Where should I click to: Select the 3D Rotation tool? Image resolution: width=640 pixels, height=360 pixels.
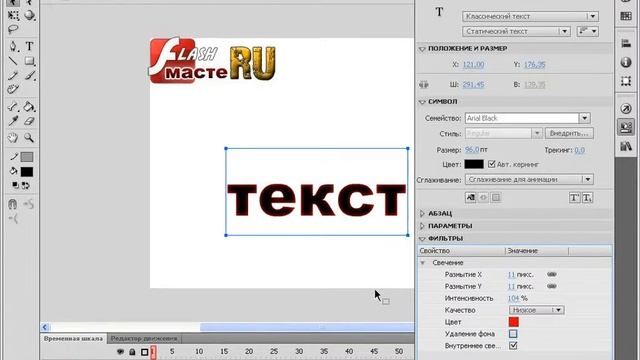[x=29, y=16]
